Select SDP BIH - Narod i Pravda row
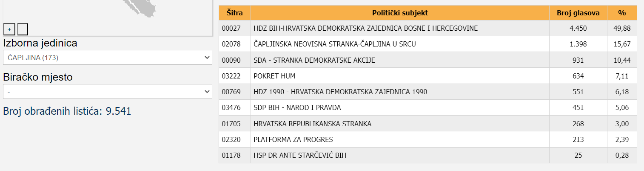This screenshot has height=171, width=644. (x=297, y=108)
